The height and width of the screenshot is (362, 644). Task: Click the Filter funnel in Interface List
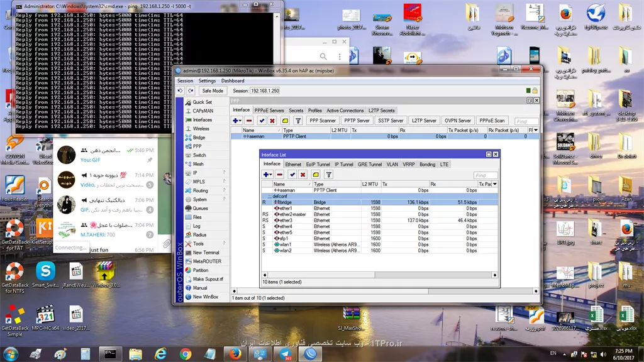[328, 175]
